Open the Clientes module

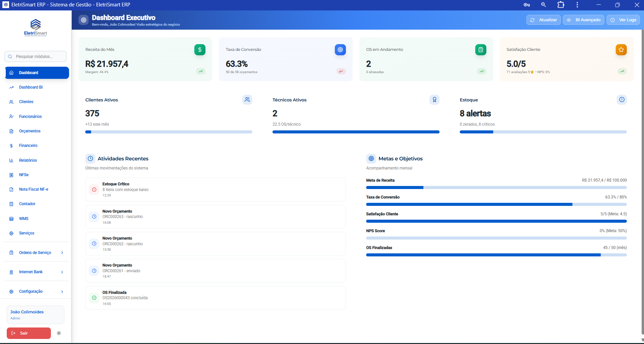point(37,102)
